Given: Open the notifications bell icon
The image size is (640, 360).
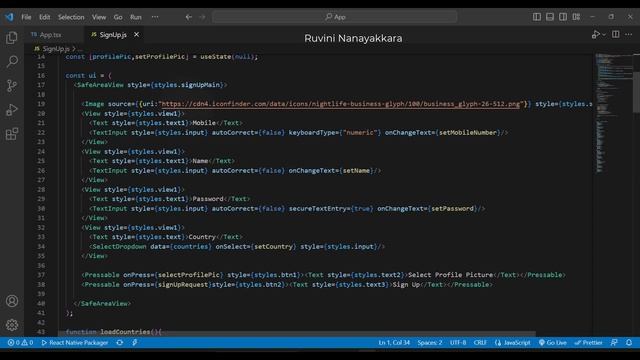Looking at the screenshot, I should 629,342.
